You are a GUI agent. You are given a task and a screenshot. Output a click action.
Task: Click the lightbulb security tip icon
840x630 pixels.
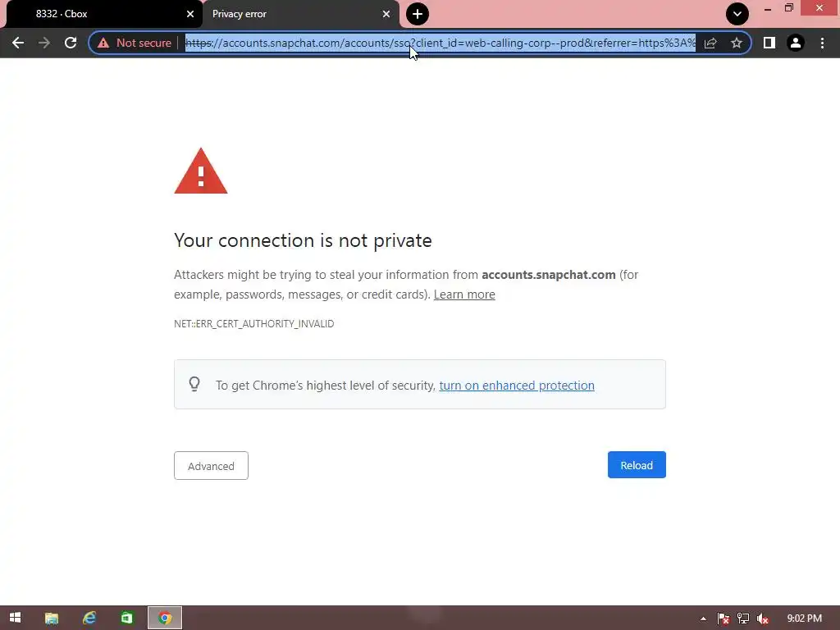(194, 384)
